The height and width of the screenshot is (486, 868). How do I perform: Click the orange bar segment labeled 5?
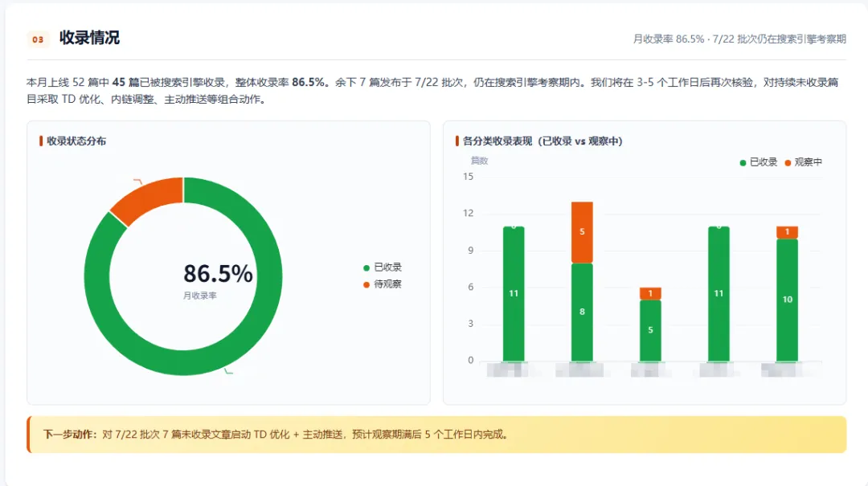click(x=582, y=232)
